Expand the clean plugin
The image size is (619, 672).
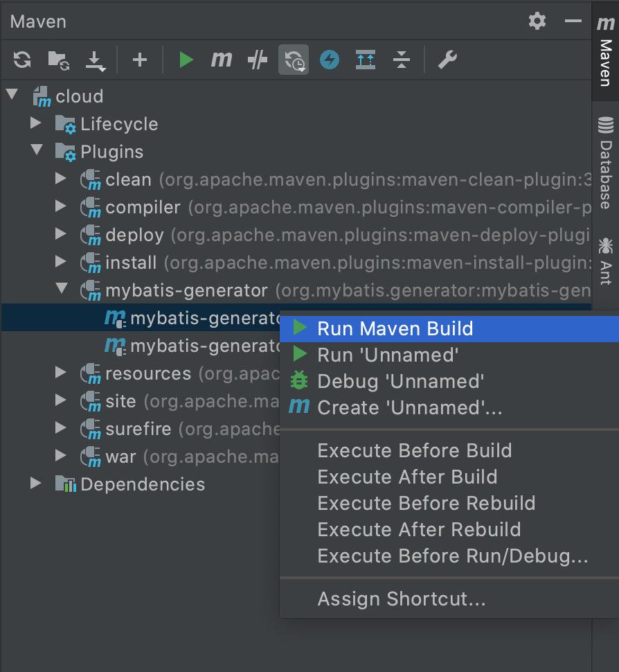tap(61, 179)
